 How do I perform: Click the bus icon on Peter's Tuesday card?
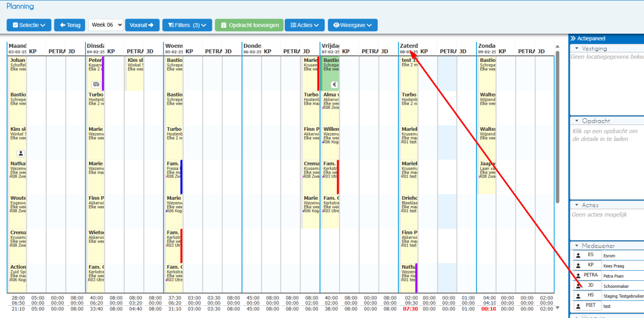(x=96, y=85)
